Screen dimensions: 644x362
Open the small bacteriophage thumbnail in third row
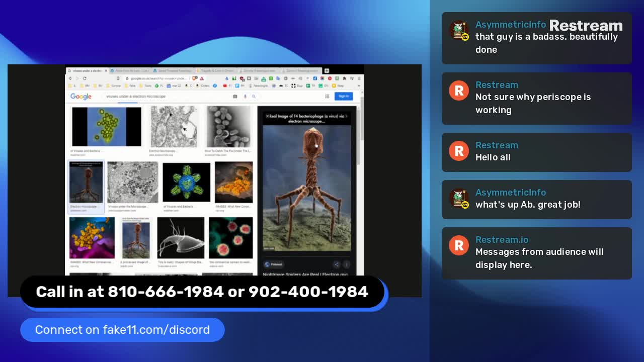(x=135, y=238)
